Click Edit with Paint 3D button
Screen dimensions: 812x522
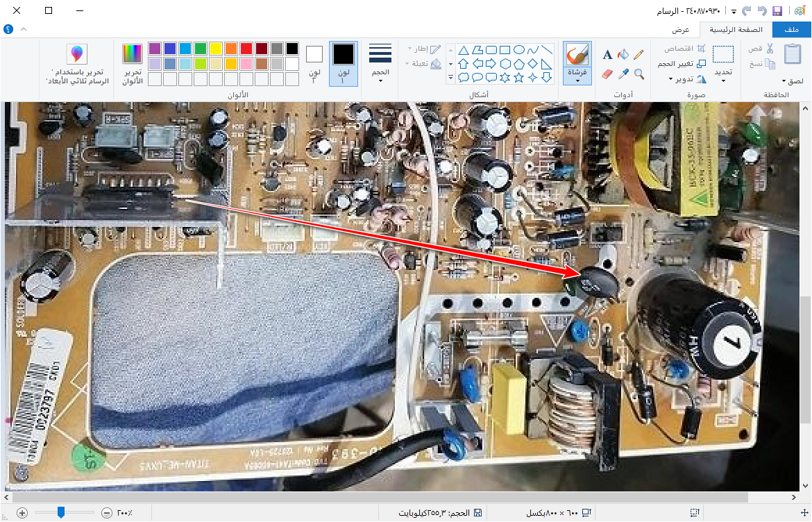tap(77, 65)
